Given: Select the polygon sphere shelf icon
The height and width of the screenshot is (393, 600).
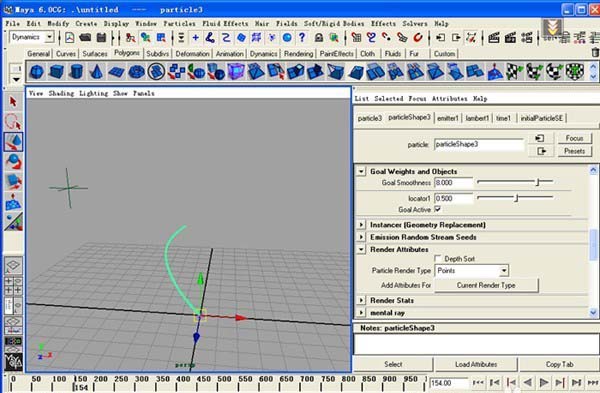Looking at the screenshot, I should [36, 72].
